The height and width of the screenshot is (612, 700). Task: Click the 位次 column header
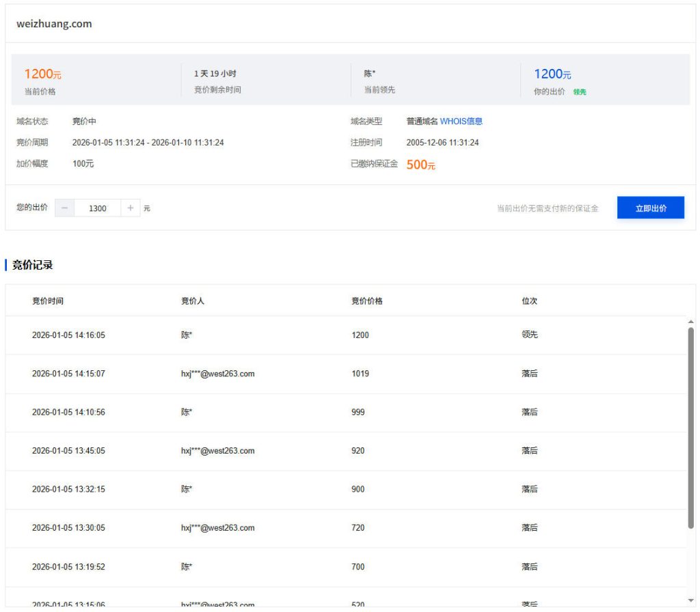pos(529,301)
